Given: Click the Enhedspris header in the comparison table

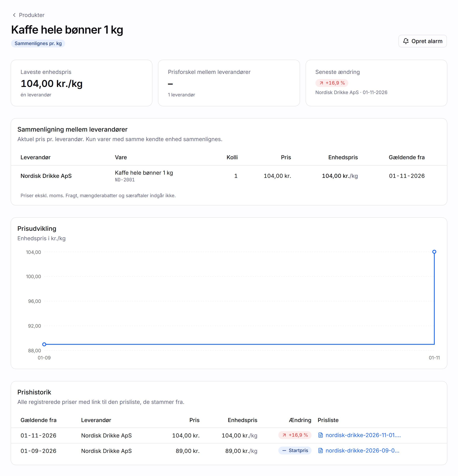Looking at the screenshot, I should pos(343,157).
